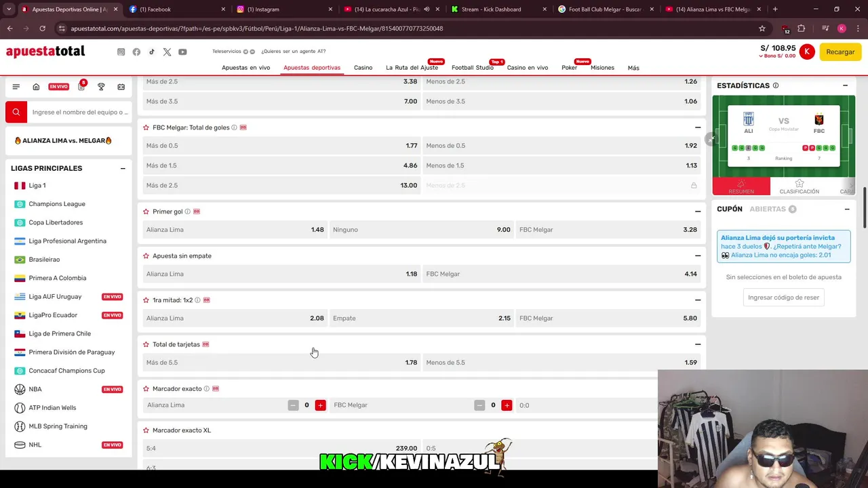This screenshot has width=868, height=488.
Task: Collapse the 1ra mitad: 1x2 market
Action: (698, 300)
